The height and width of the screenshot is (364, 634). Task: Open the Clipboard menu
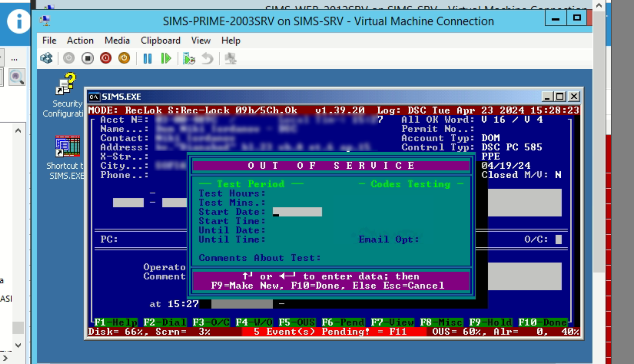click(160, 40)
